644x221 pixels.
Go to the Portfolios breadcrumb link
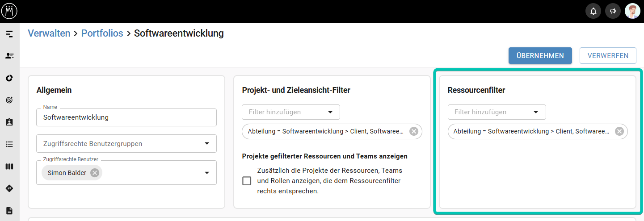102,33
